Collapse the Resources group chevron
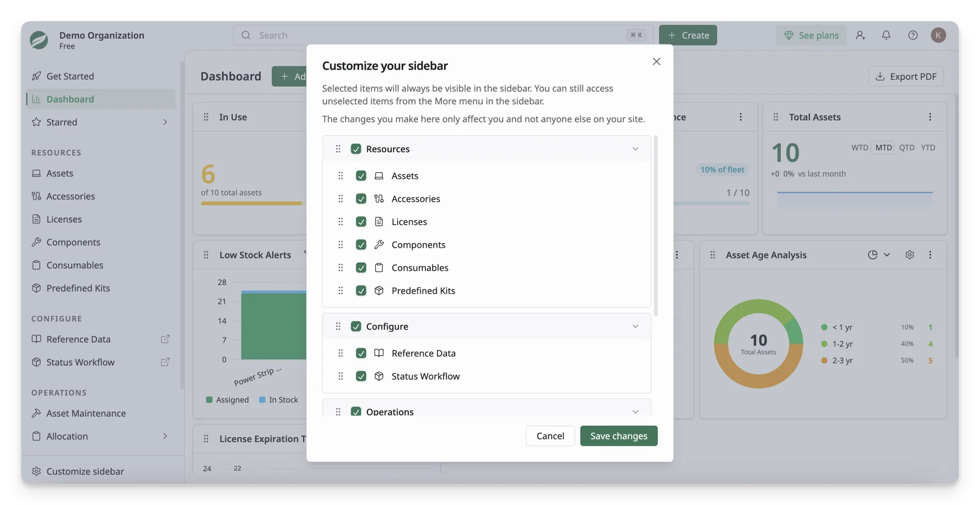 pyautogui.click(x=635, y=149)
